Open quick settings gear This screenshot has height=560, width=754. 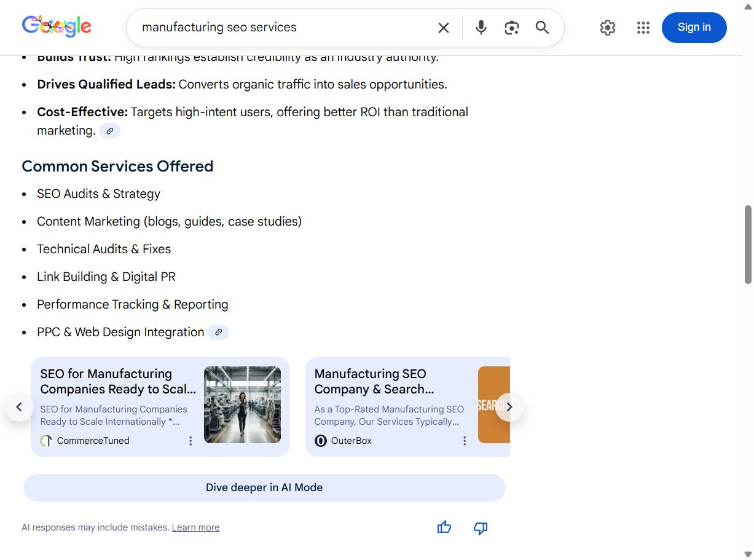(607, 27)
